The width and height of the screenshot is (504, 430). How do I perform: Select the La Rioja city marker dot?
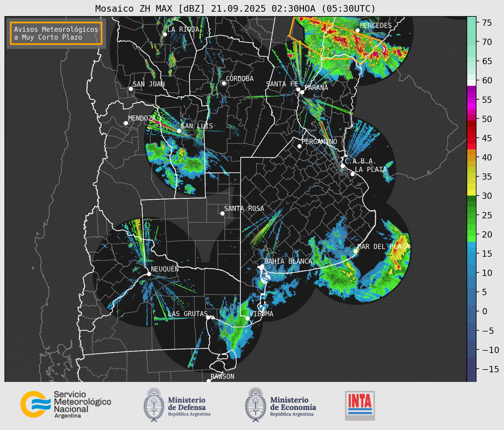coord(165,34)
